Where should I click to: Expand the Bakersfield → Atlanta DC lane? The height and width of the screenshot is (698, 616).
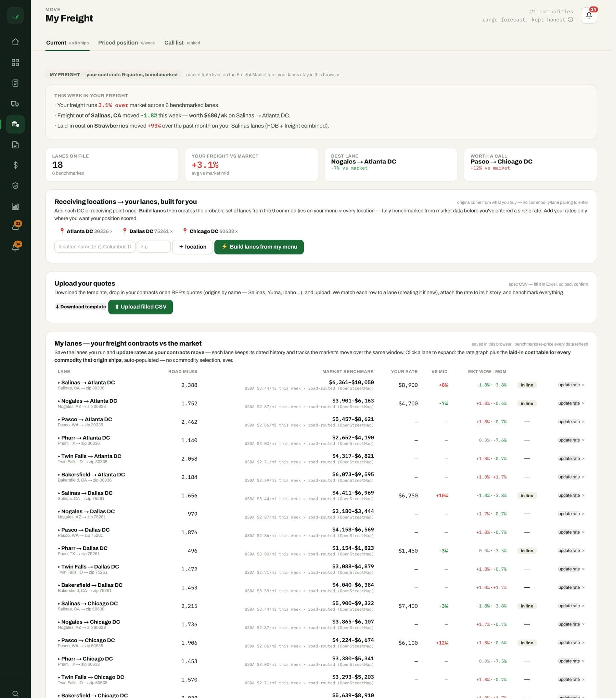click(x=91, y=475)
